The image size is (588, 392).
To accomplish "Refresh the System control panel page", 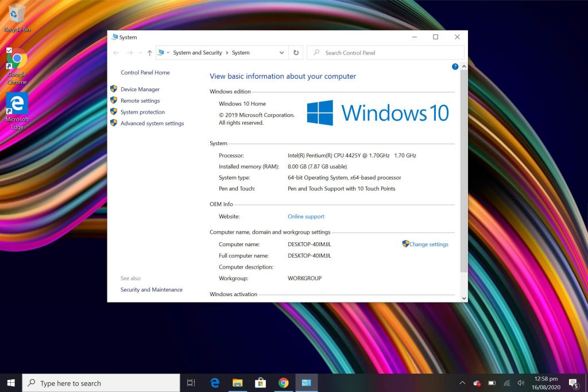I will tap(296, 53).
